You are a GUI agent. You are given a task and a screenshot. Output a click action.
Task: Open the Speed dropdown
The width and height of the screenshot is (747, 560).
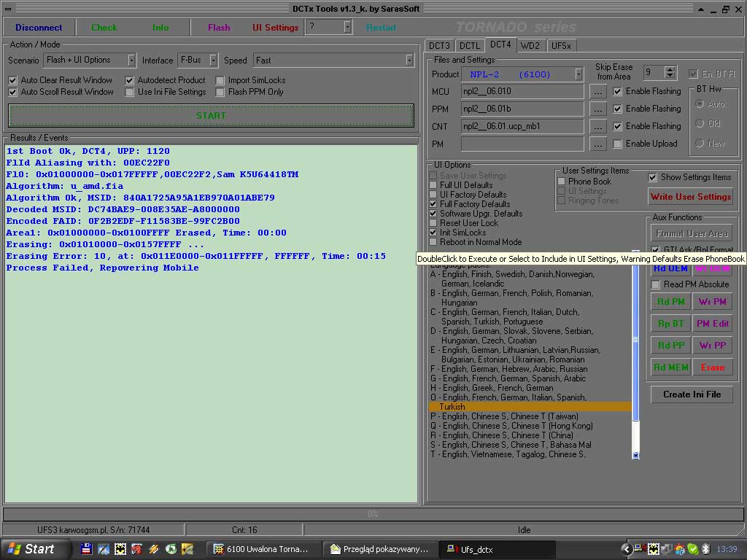[x=409, y=60]
